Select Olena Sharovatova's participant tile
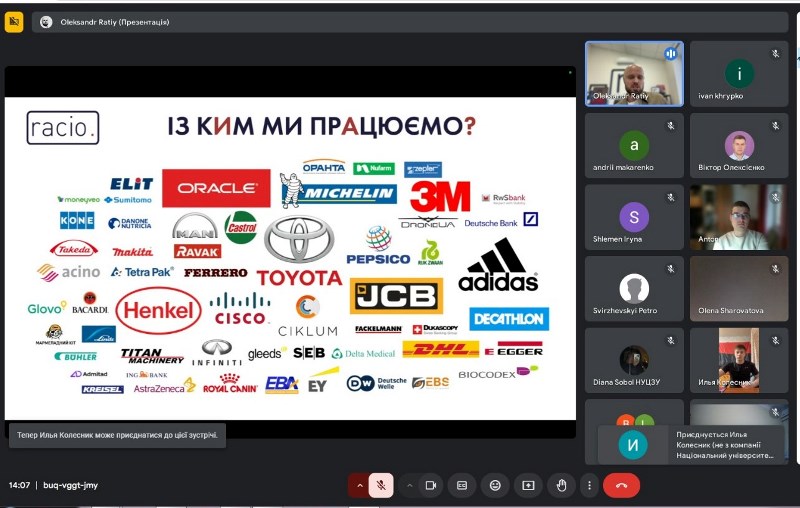800x508 pixels. point(739,289)
